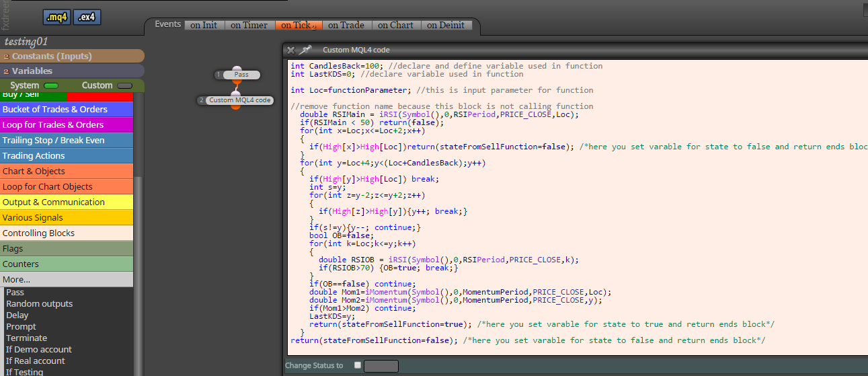Viewport: 868px width, 376px height.
Task: Select the Custom MQL4 code block node
Action: [x=239, y=100]
